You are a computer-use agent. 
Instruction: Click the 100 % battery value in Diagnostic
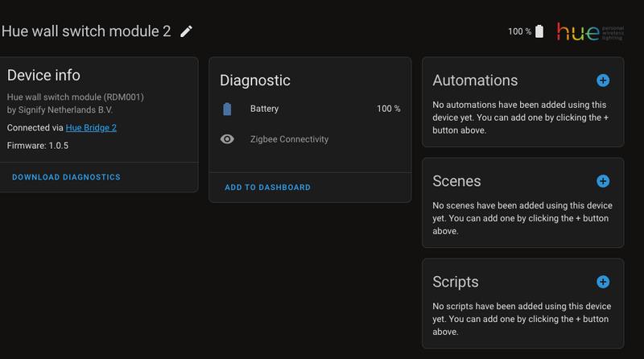coord(388,109)
